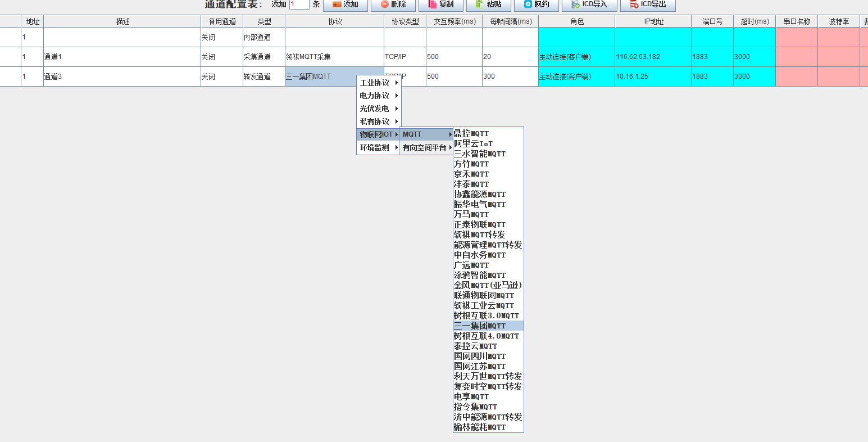Select 振华电气MQTT protocol
The height and width of the screenshot is (442, 868).
click(x=488, y=204)
